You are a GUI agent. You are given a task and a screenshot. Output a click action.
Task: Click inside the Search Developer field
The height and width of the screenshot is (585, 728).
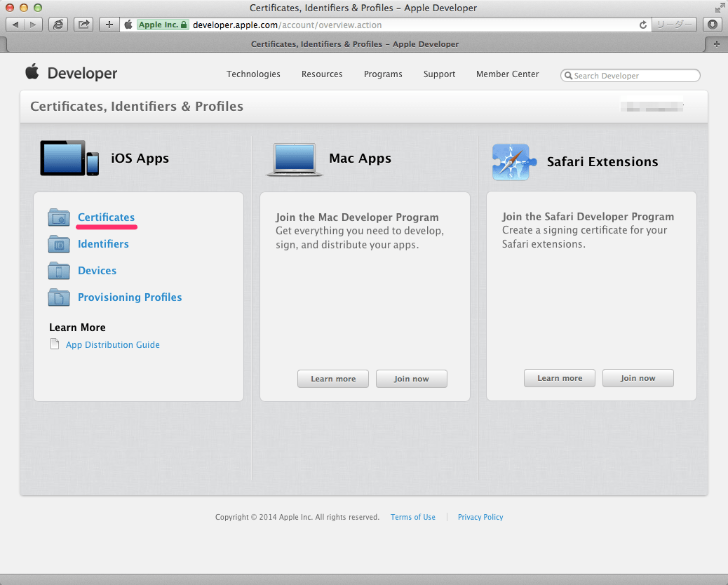coord(629,75)
